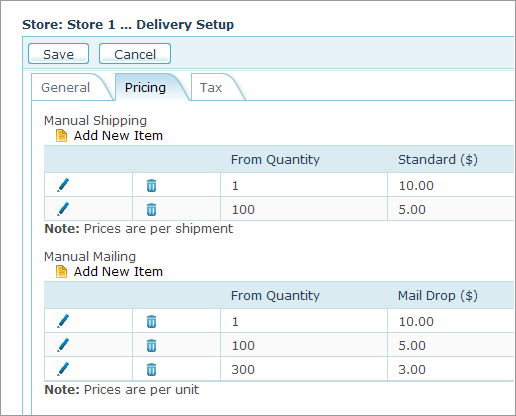Delete Manual Mailing row with quantity 1
The image size is (516, 416).
[x=151, y=321]
